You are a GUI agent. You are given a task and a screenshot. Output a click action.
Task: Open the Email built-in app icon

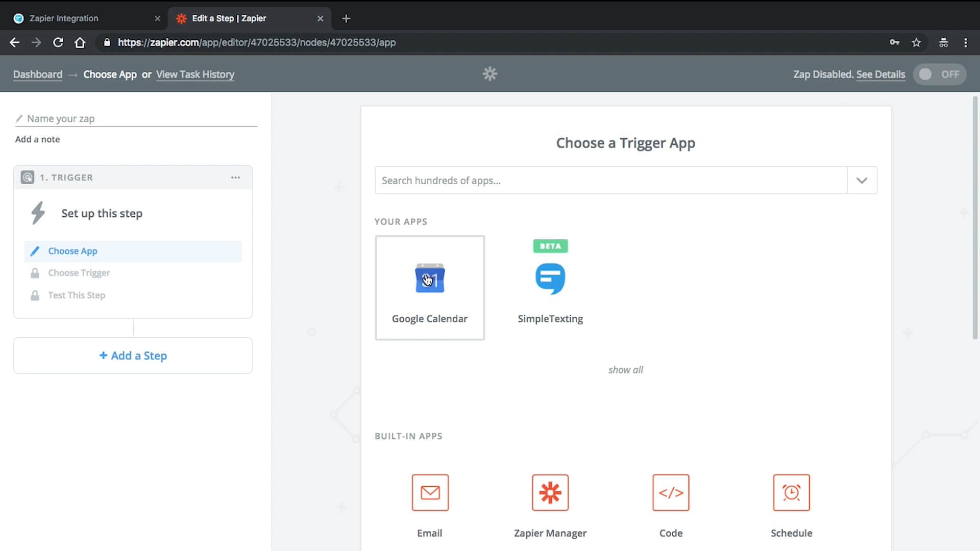pyautogui.click(x=430, y=492)
